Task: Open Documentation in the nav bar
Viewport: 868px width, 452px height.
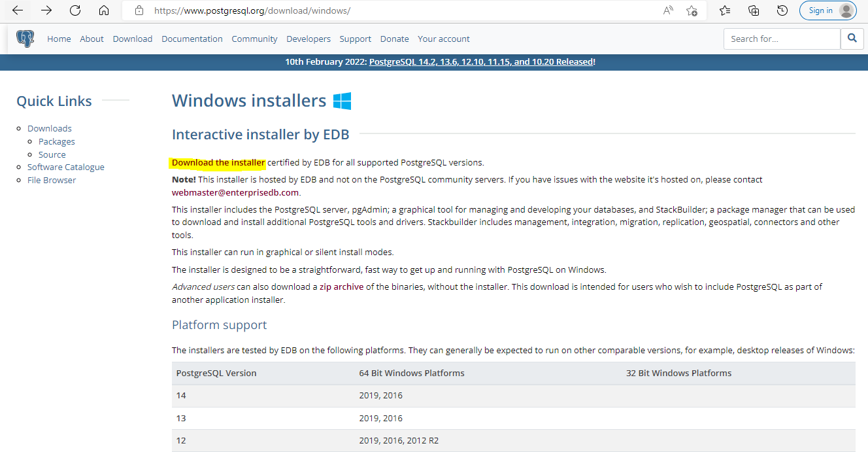Action: coord(192,39)
